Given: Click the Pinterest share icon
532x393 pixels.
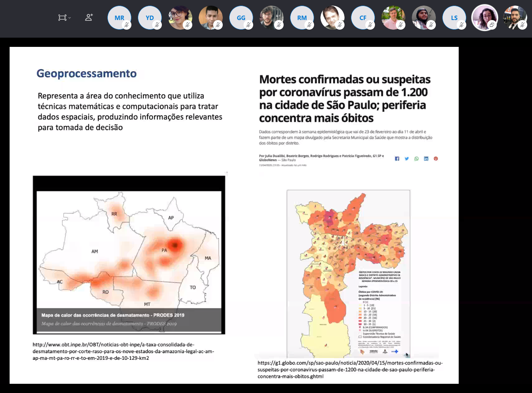Looking at the screenshot, I should tap(436, 159).
